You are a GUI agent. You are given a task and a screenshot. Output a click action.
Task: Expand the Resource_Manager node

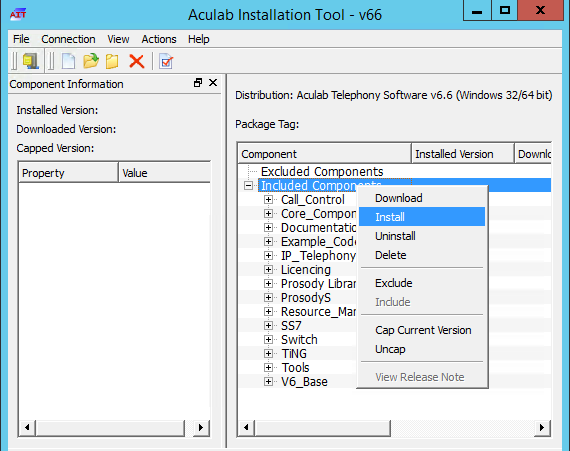(x=268, y=311)
